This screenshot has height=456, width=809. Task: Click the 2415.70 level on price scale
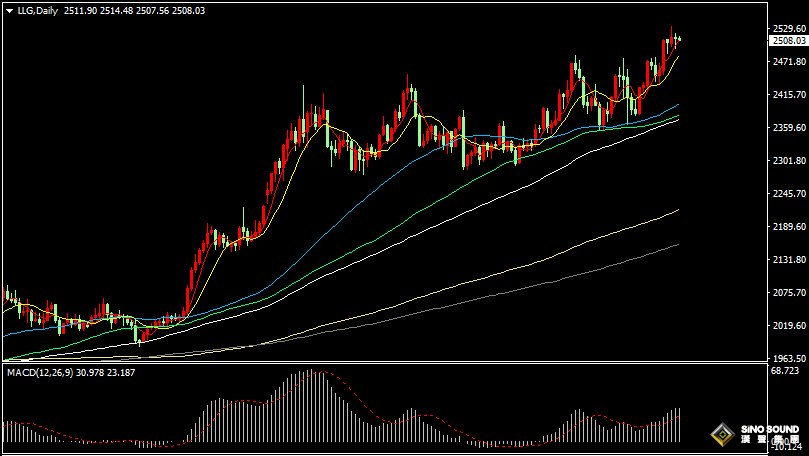tap(788, 95)
